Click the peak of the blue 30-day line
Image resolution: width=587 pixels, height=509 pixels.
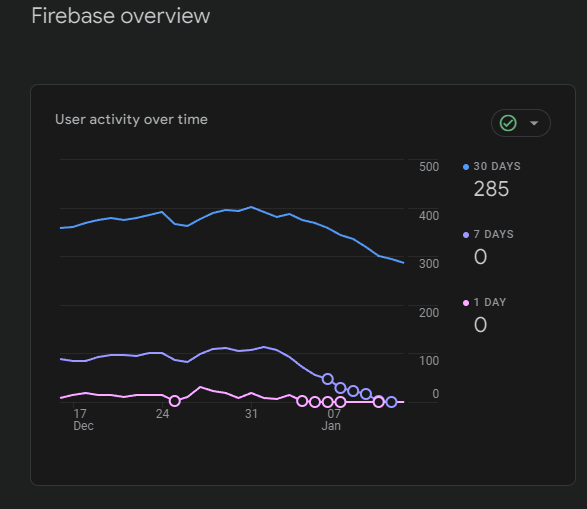[x=251, y=207]
